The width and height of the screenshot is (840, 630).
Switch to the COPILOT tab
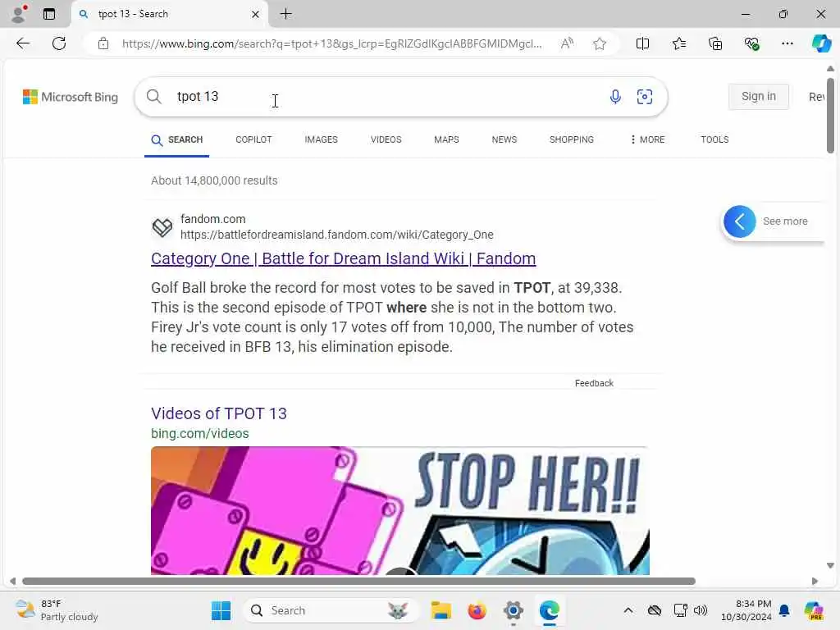253,139
